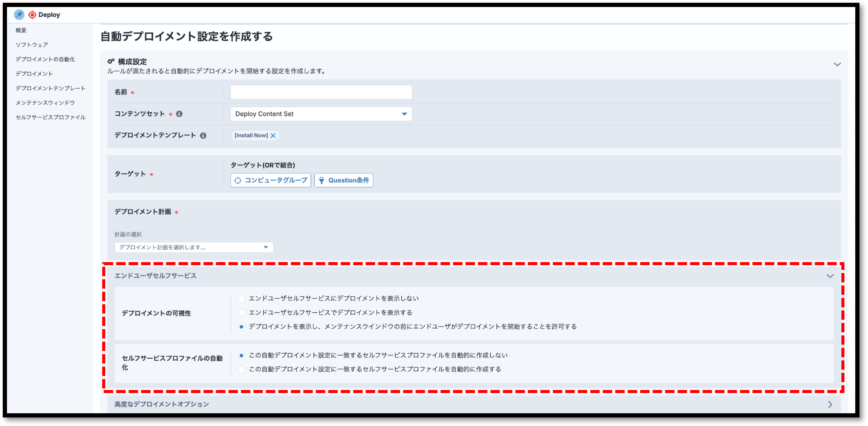Open デプロイメントテンプレート in the sidebar

(51, 88)
